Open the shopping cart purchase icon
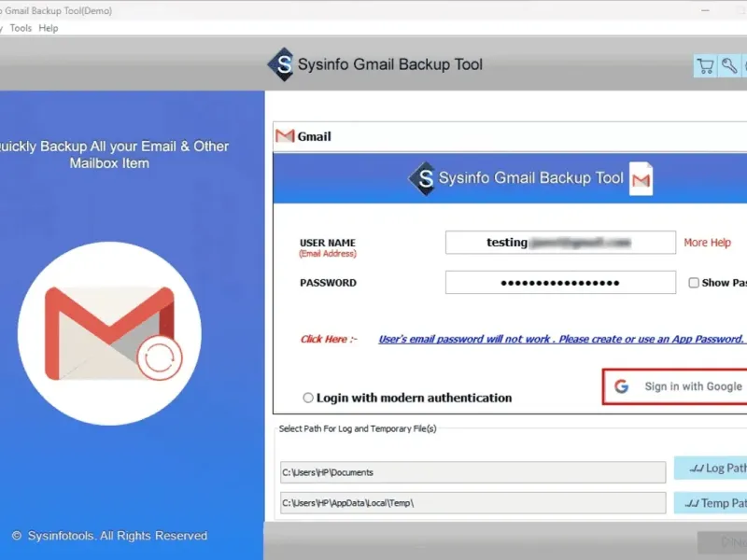 click(x=705, y=65)
